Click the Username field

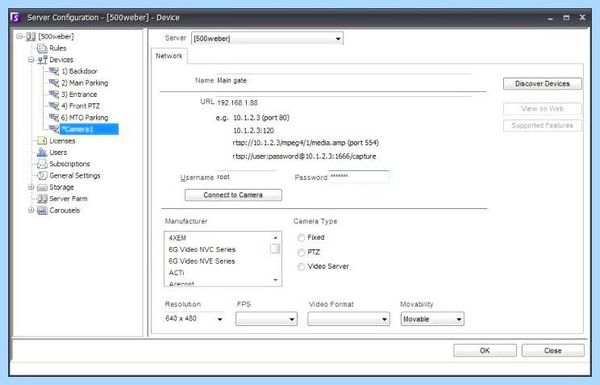tap(246, 177)
